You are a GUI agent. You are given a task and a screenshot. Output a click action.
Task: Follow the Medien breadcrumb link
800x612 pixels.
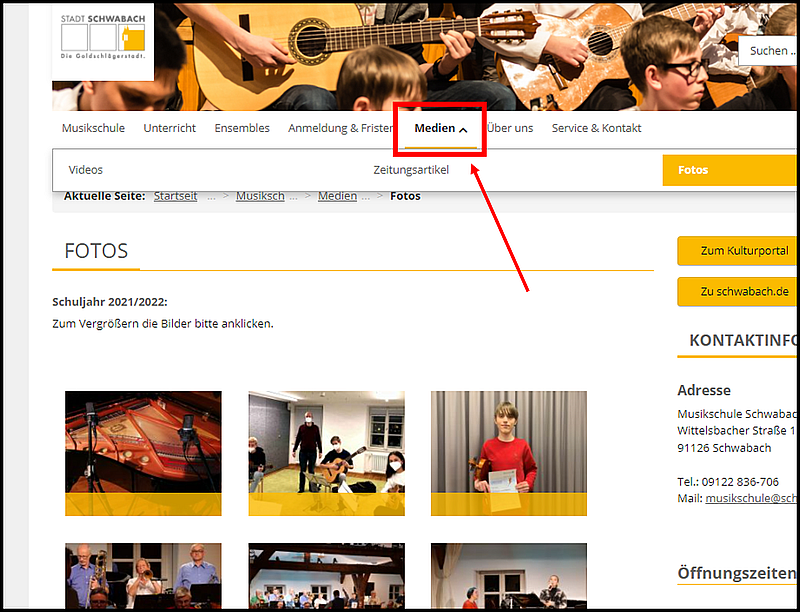[337, 197]
